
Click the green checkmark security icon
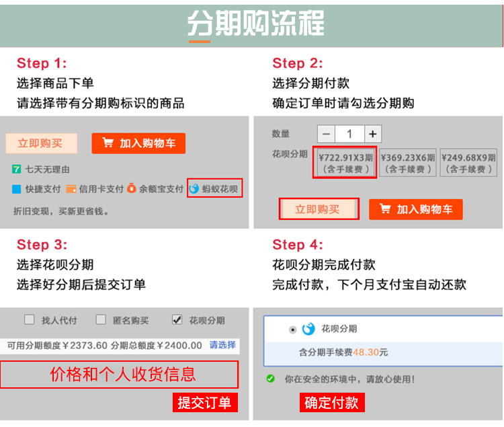[x=271, y=379]
